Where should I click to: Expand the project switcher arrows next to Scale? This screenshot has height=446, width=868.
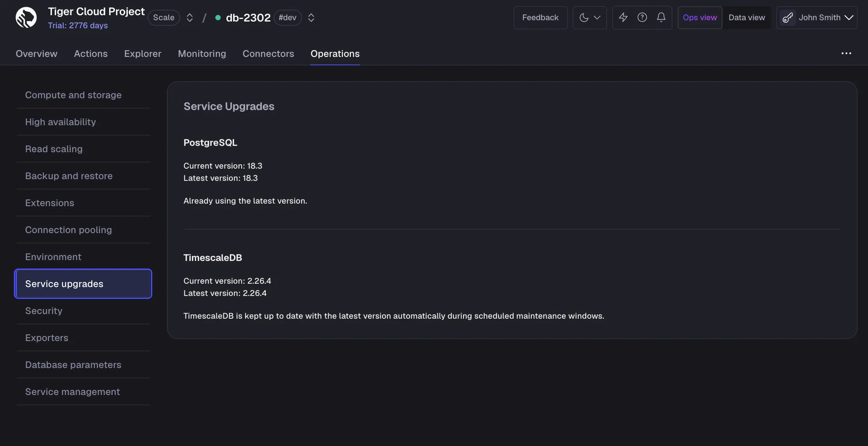click(x=190, y=18)
